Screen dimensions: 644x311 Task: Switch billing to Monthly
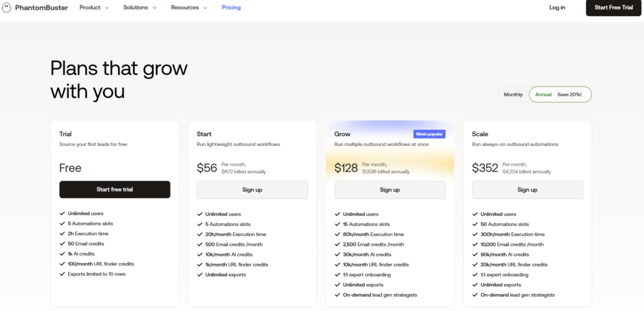[x=513, y=94]
